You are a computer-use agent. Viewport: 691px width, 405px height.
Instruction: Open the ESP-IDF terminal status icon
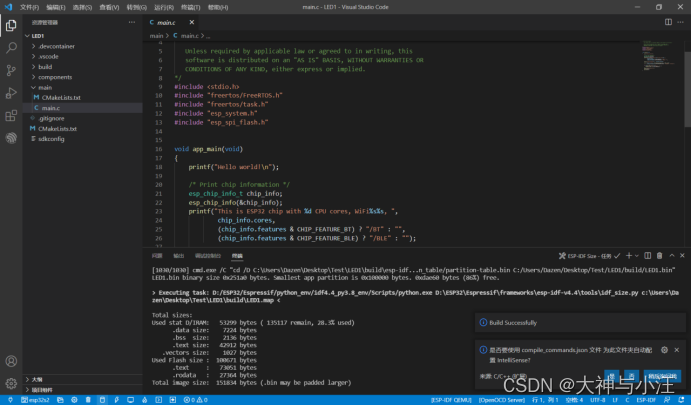point(159,400)
